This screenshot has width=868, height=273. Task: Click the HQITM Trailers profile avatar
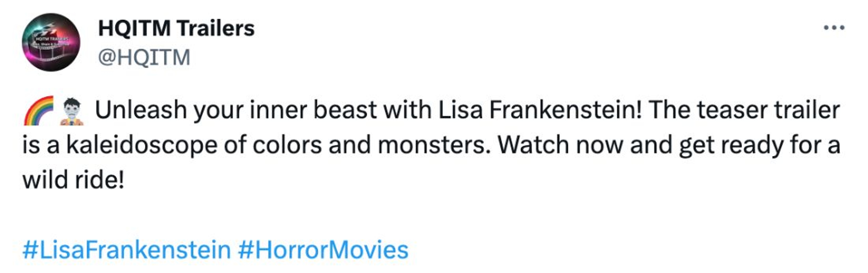pyautogui.click(x=51, y=42)
